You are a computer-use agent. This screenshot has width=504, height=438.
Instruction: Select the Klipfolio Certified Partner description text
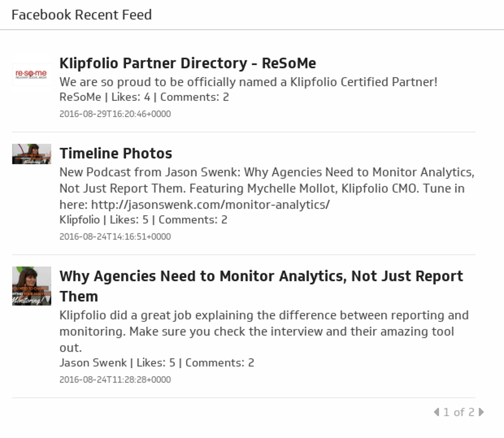pos(248,82)
